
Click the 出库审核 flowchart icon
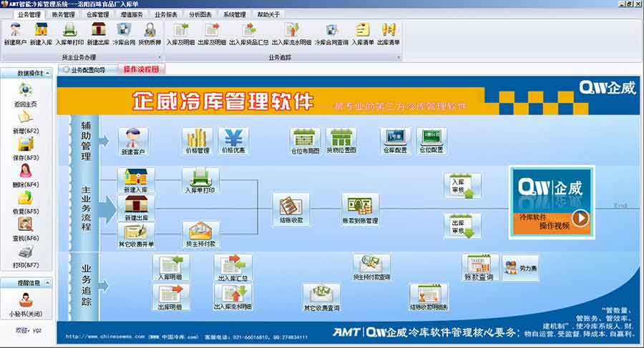(x=462, y=226)
